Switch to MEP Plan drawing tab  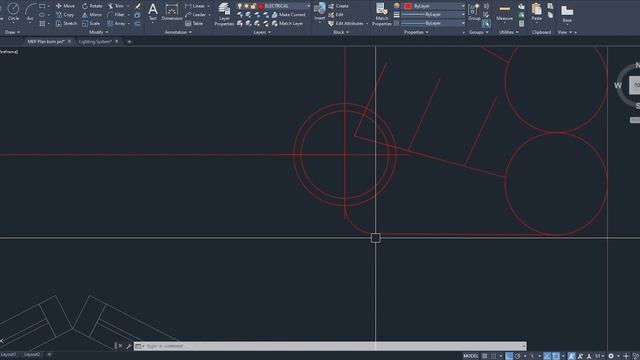[x=46, y=42]
